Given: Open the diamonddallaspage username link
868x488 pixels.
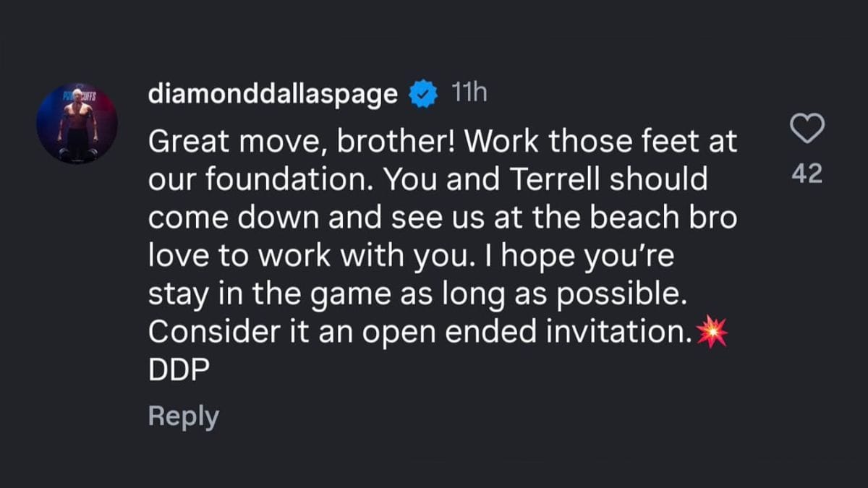Looking at the screenshot, I should [273, 92].
